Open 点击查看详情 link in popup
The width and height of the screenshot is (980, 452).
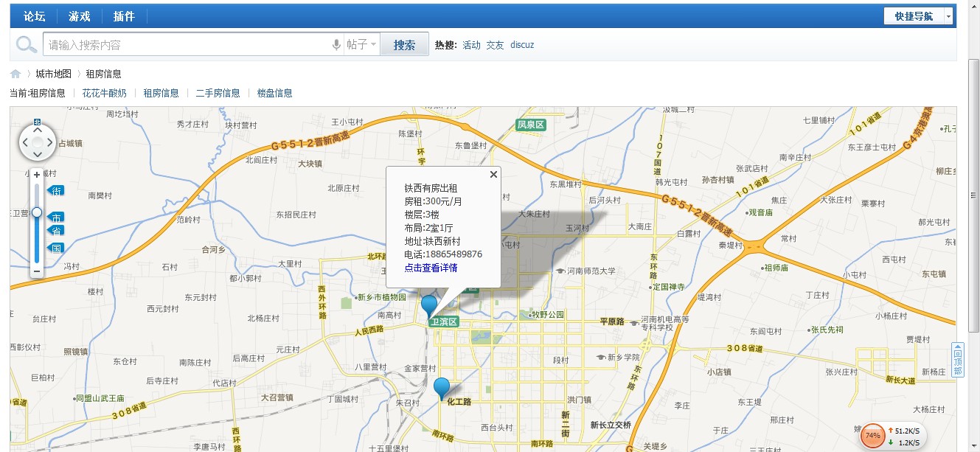tap(431, 268)
